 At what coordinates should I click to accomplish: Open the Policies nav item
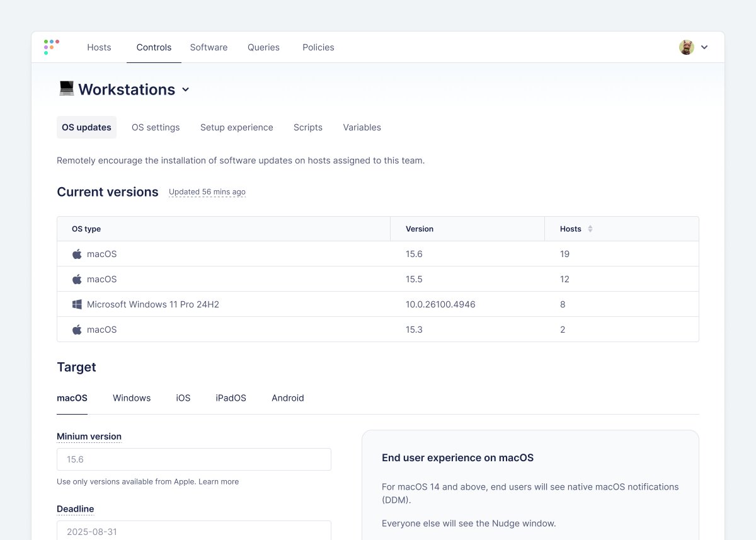[x=318, y=47]
